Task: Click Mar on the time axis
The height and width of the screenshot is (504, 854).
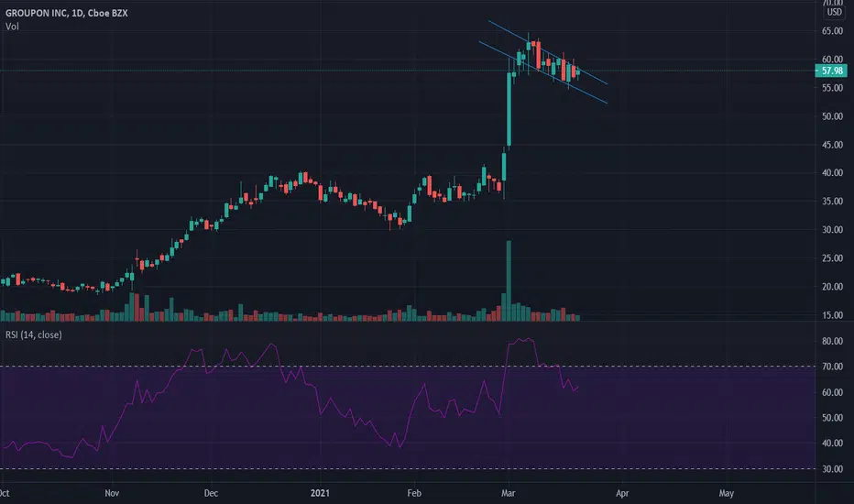Action: (x=509, y=493)
